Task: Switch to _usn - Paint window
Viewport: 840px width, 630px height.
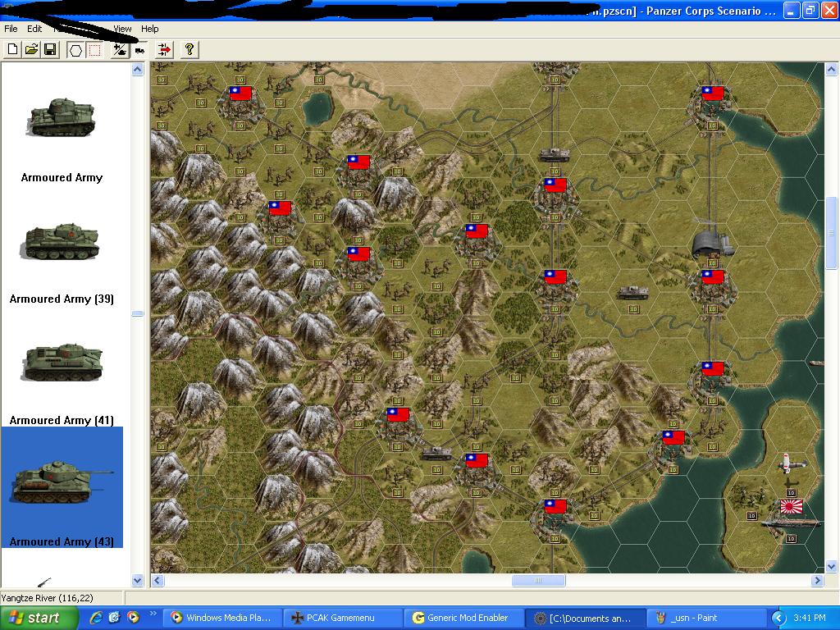Action: tap(705, 618)
